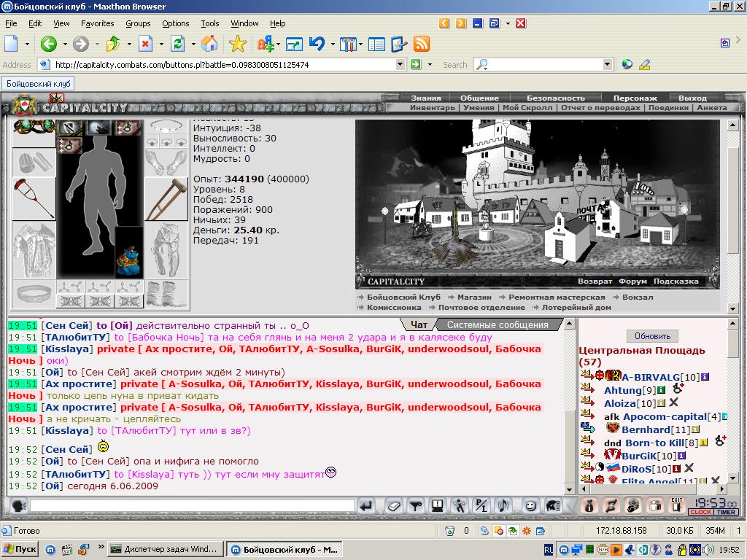Image resolution: width=747 pixels, height=560 pixels.
Task: Toggle the TIMER mode under the clock
Action: (x=724, y=512)
